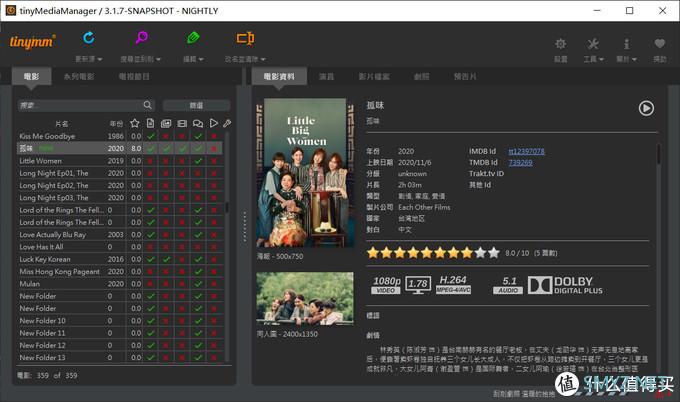680x402 pixels.
Task: Select the Kiss Me Goodbye row
Action: pyautogui.click(x=120, y=136)
